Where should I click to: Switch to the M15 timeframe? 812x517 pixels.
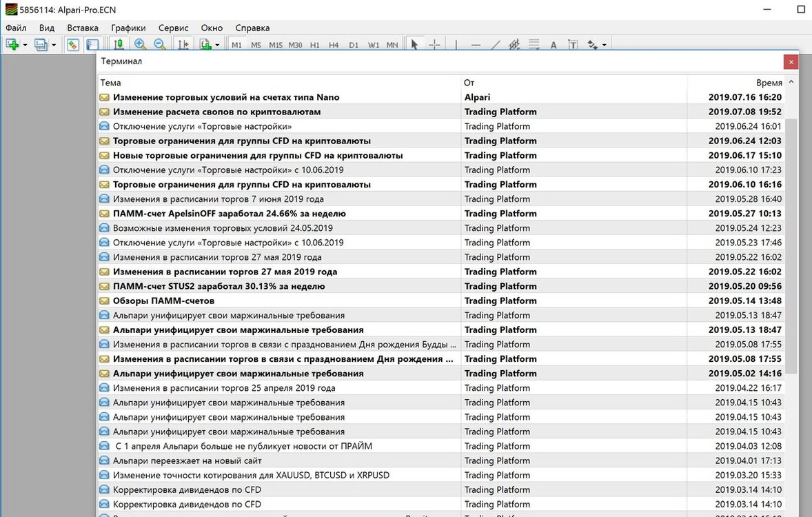pyautogui.click(x=276, y=45)
